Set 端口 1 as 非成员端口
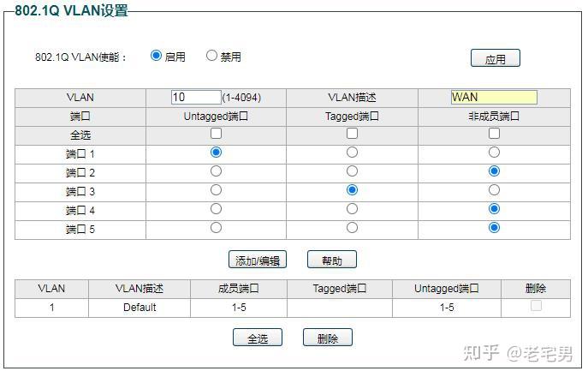 coord(494,152)
